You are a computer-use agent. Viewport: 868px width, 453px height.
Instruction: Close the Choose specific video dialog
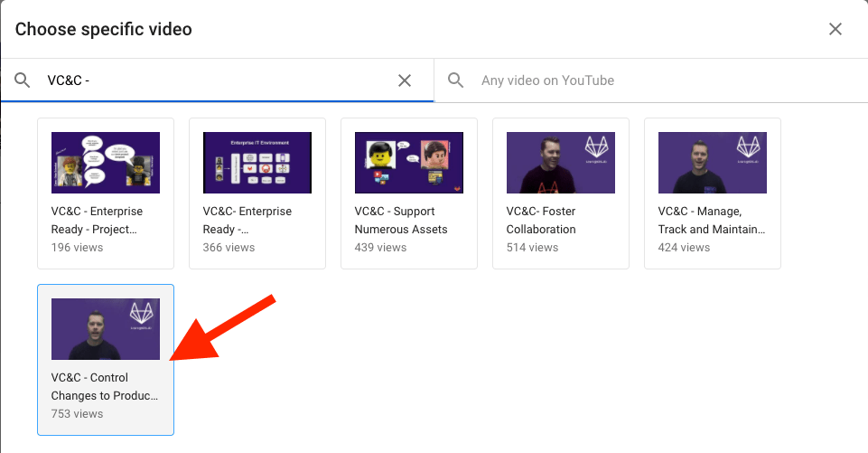[835, 29]
